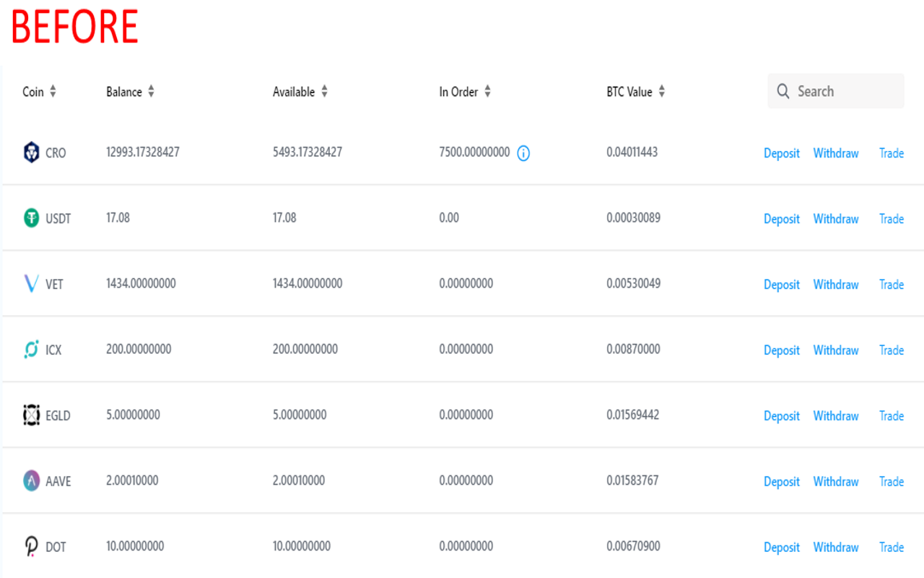Open Withdraw for AAVE

coord(836,482)
